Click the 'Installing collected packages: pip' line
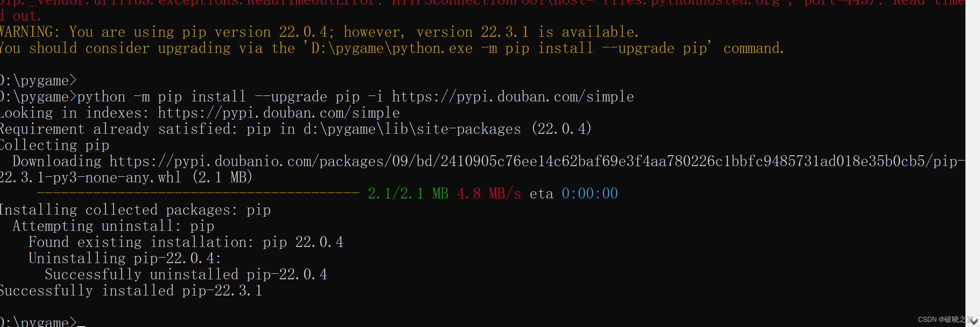 click(135, 210)
